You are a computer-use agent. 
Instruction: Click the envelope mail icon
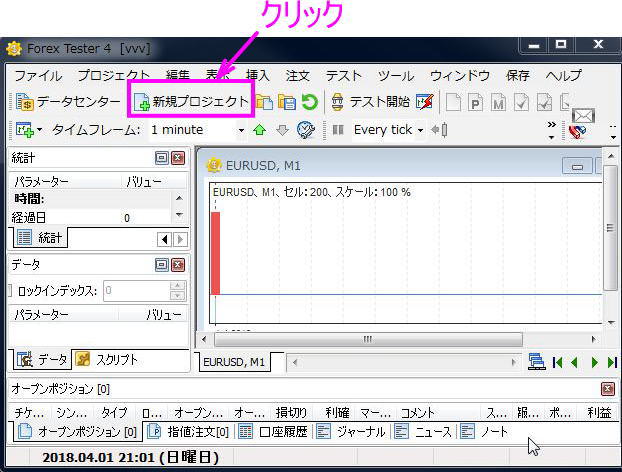(x=584, y=116)
